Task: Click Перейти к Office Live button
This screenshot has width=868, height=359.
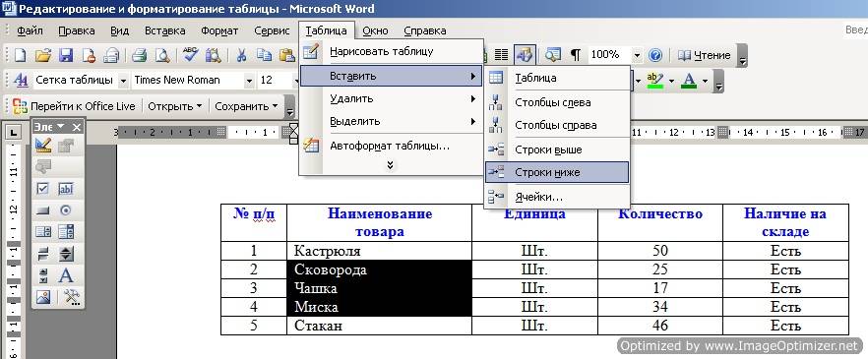Action: [x=74, y=106]
